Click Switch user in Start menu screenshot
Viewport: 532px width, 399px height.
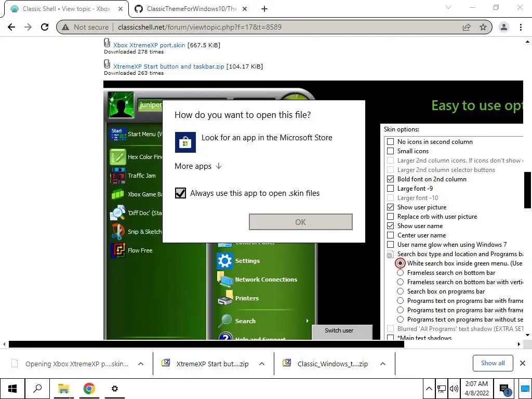point(339,330)
